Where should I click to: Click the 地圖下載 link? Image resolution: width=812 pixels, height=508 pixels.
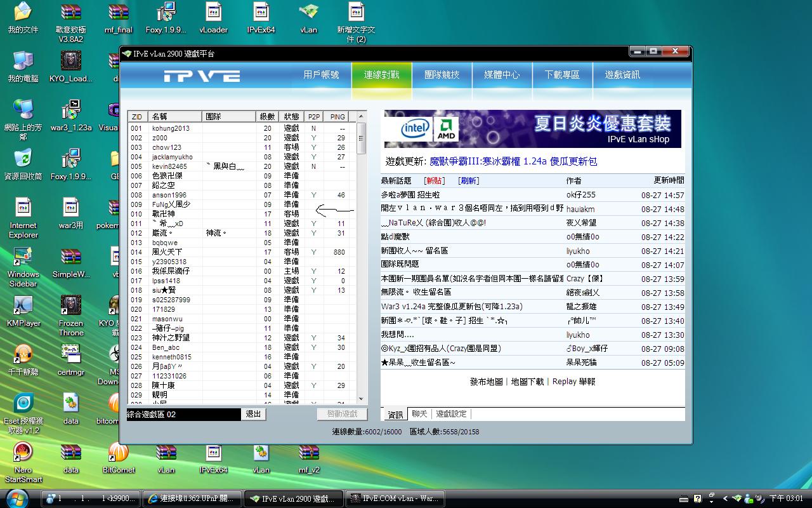[x=527, y=382]
